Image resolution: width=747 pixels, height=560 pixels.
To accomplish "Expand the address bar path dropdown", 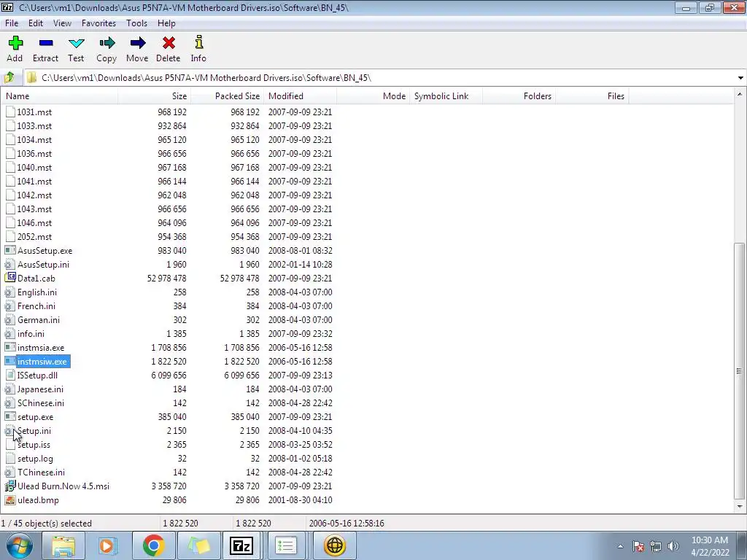I will [740, 77].
